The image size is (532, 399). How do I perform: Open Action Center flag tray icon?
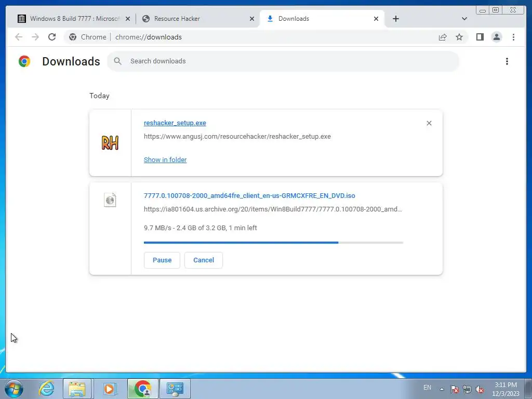point(455,389)
